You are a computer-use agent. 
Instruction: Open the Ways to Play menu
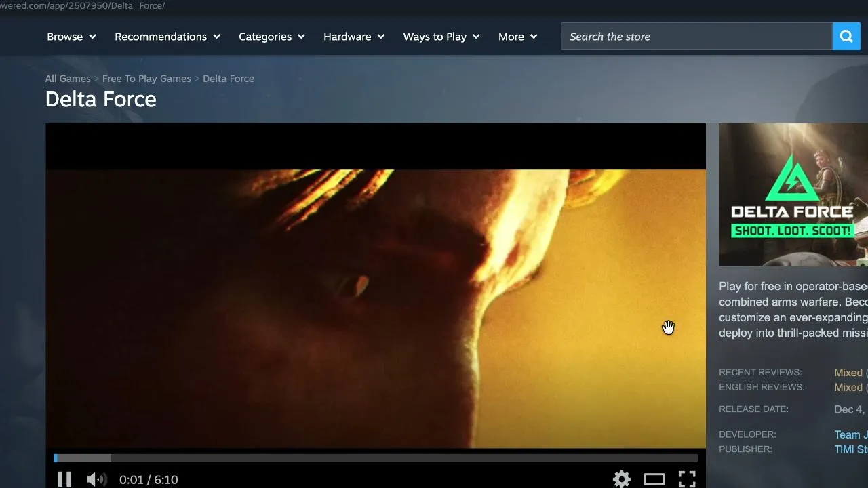tap(441, 37)
